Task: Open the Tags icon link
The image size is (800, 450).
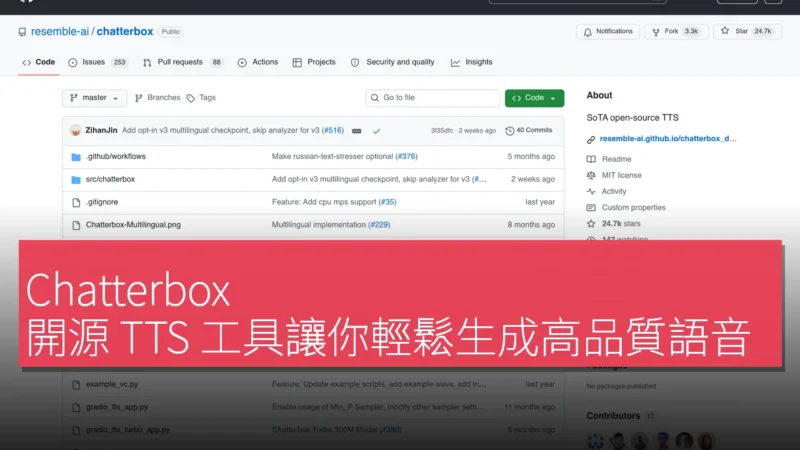Action: (191, 98)
